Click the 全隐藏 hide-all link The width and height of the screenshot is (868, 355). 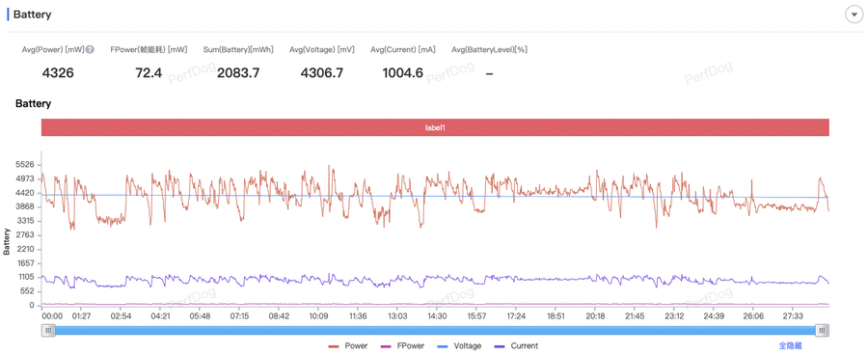point(789,345)
